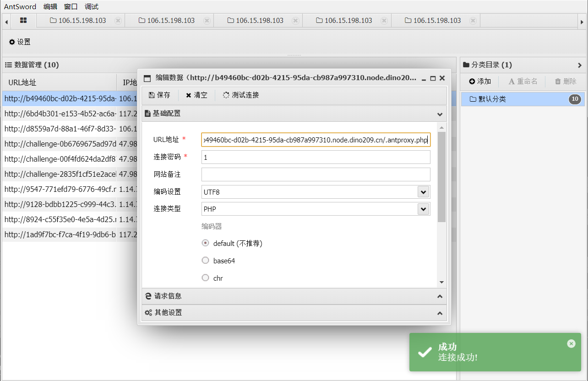Maximize the 编辑数据 dialog

click(x=433, y=78)
